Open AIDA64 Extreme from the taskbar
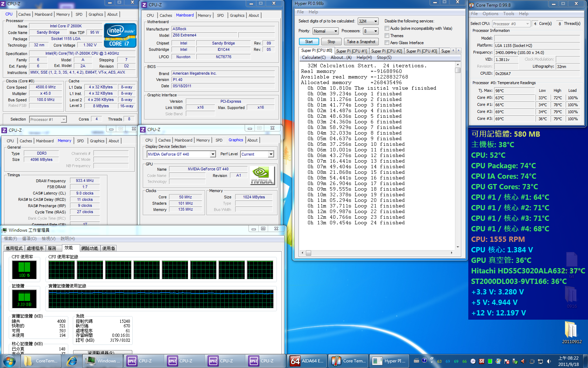This screenshot has width=588, height=368. 307,361
